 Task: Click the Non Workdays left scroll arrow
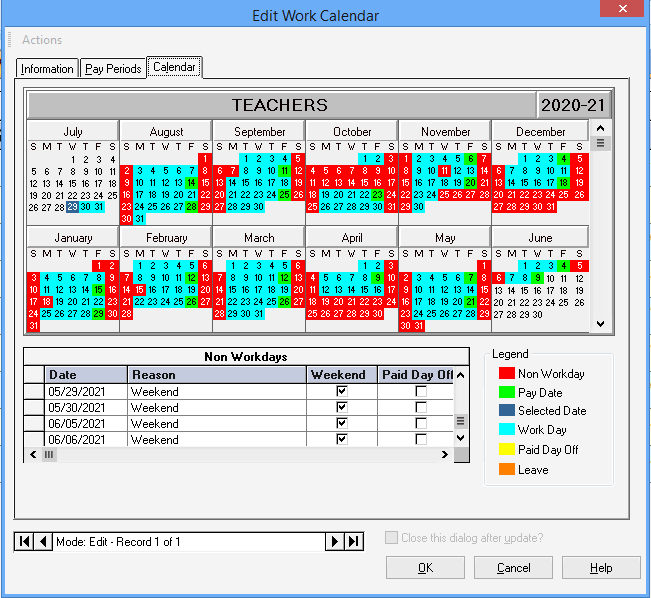point(33,454)
